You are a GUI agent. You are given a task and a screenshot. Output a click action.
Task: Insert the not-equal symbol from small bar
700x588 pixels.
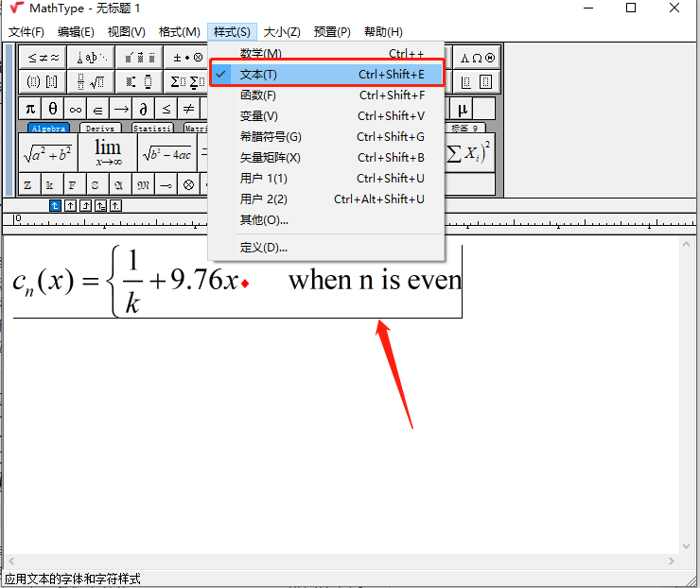pyautogui.click(x=189, y=109)
